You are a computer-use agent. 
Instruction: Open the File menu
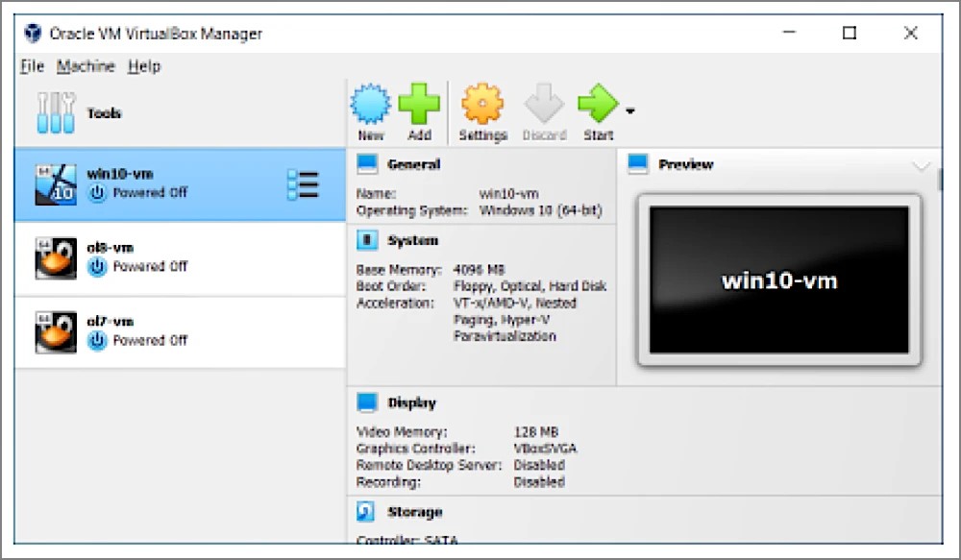(x=32, y=65)
